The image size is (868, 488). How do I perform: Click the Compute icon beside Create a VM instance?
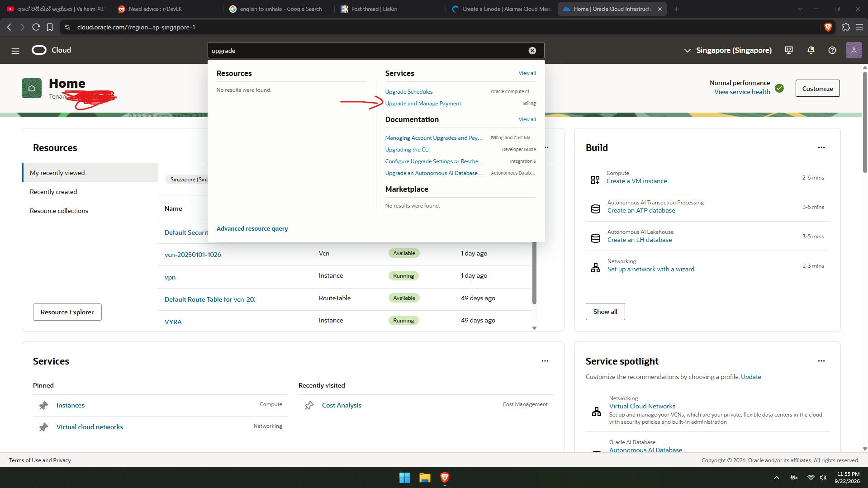pos(595,180)
